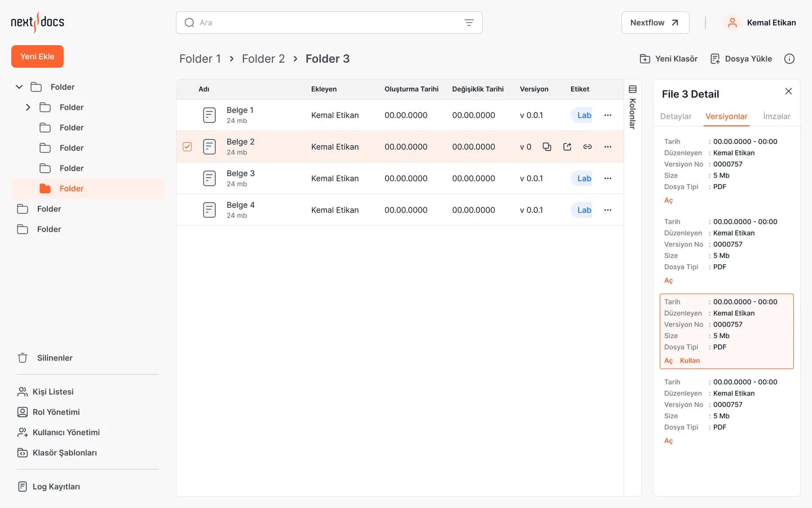Screen dimensions: 812x508
Task: Click the Versiyon column header
Action: pyautogui.click(x=534, y=89)
